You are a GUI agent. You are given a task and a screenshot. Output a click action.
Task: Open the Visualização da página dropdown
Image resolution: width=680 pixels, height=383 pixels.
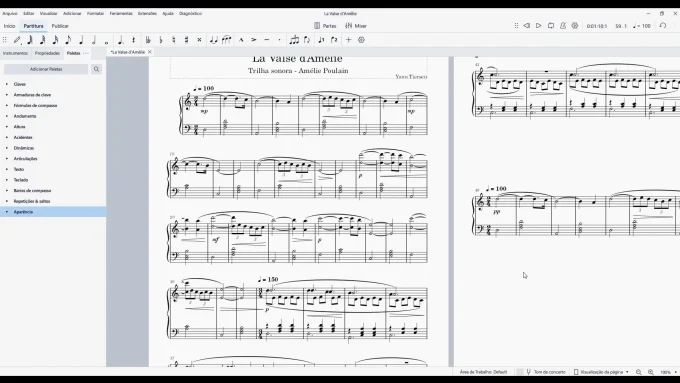click(601, 372)
